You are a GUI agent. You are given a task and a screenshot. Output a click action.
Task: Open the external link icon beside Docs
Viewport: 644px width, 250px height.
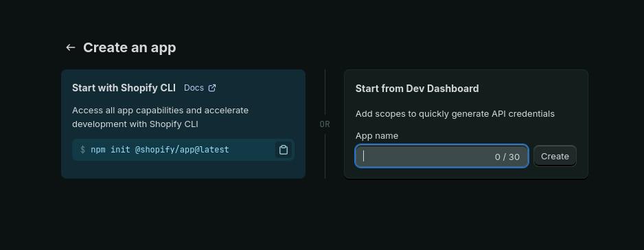212,88
